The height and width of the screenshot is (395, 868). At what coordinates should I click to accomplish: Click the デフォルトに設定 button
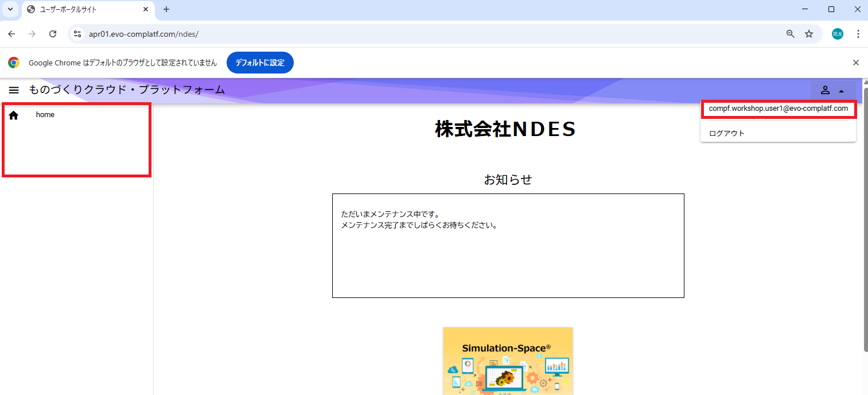click(260, 63)
